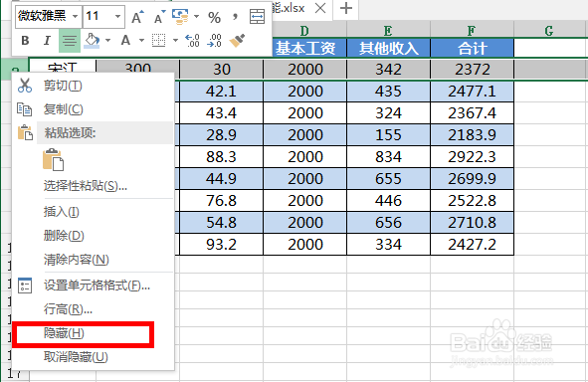Open the font name dropdown 微软雅黑

[x=75, y=17]
